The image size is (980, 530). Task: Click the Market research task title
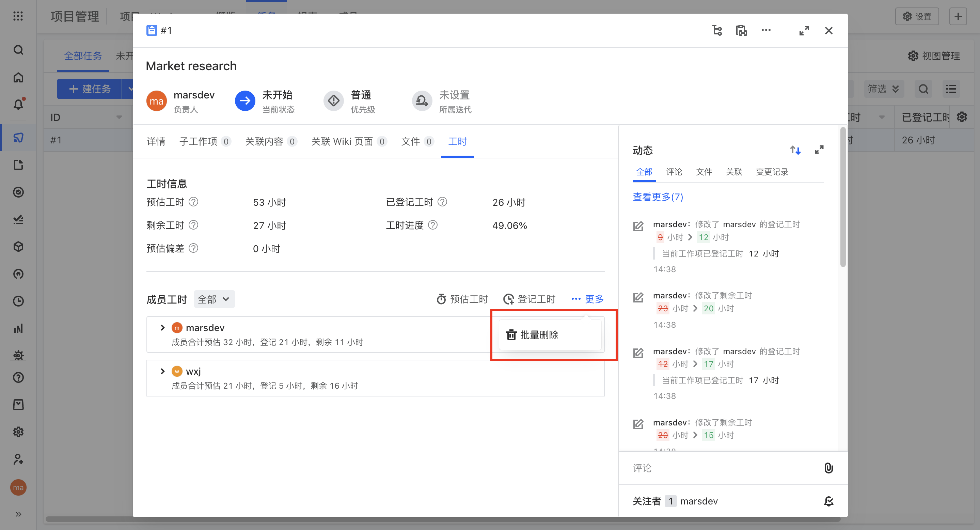(191, 66)
